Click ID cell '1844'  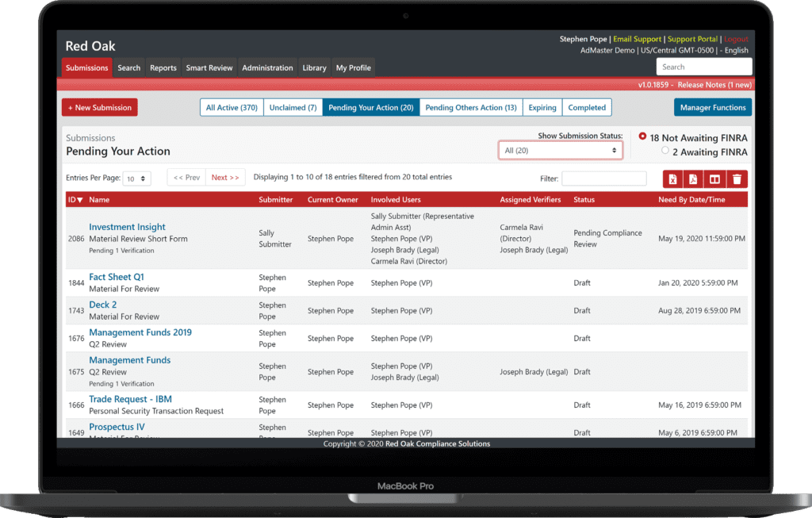pyautogui.click(x=76, y=283)
